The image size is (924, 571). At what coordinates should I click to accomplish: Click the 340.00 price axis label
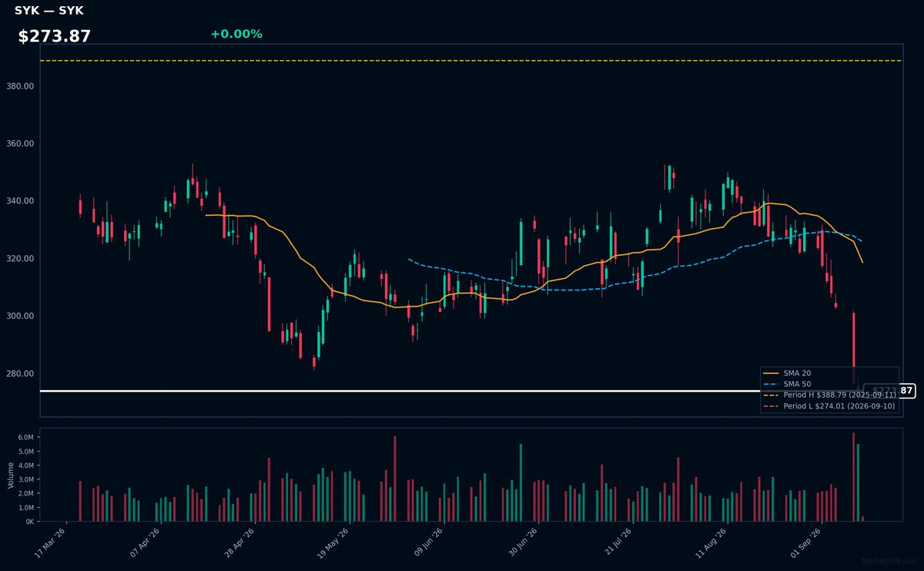pyautogui.click(x=19, y=201)
